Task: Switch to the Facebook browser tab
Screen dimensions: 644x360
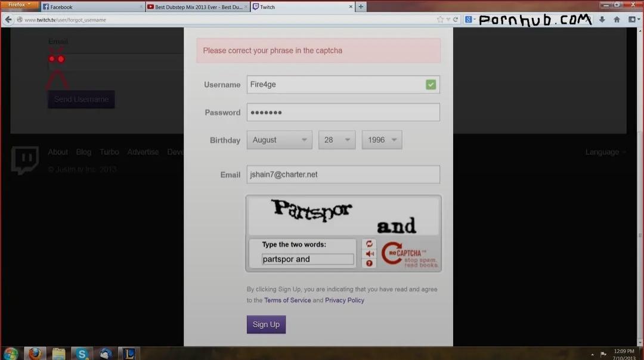Action: pyautogui.click(x=92, y=7)
